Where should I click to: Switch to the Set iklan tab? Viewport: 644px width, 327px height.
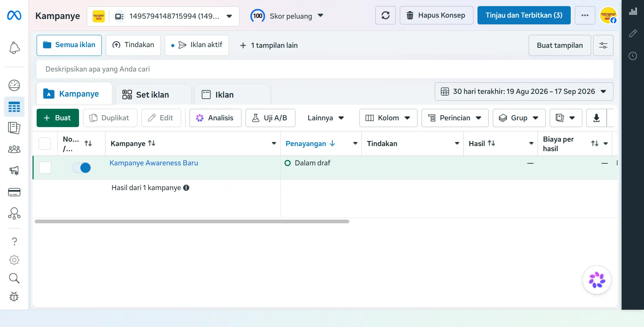(153, 95)
